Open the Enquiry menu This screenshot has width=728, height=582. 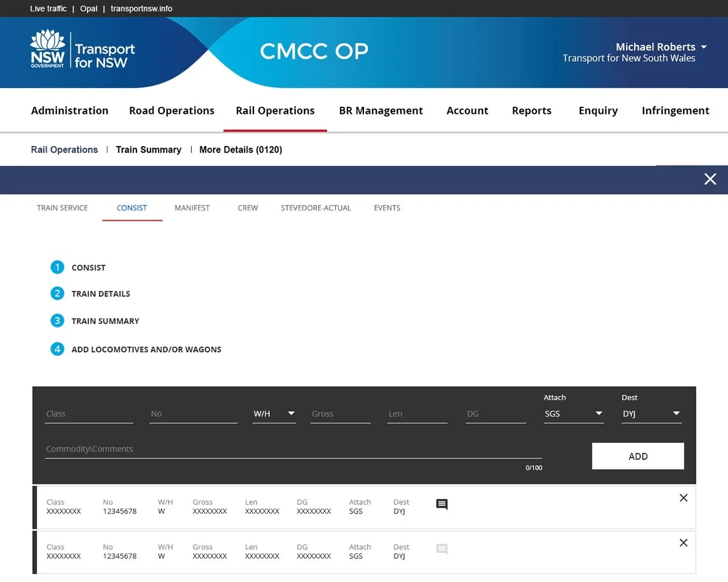(x=598, y=110)
